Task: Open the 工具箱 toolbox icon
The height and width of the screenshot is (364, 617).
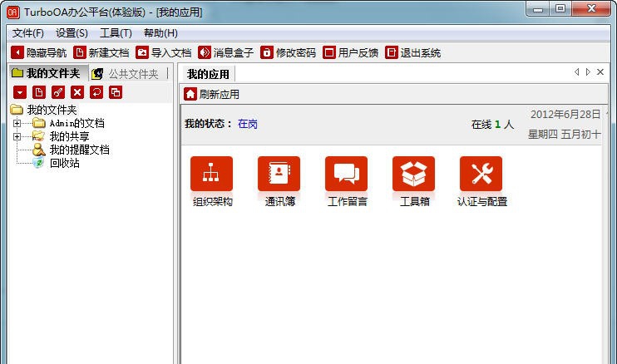Action: tap(413, 181)
